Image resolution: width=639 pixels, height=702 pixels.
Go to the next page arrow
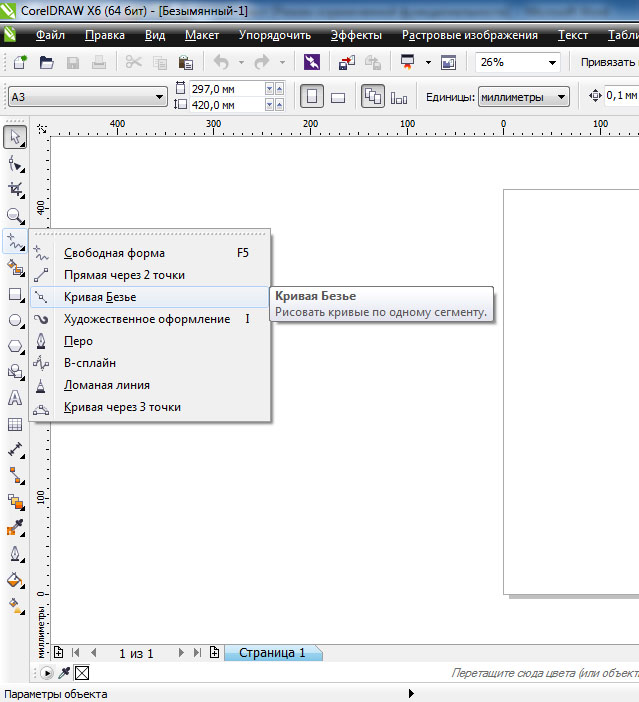click(x=181, y=653)
